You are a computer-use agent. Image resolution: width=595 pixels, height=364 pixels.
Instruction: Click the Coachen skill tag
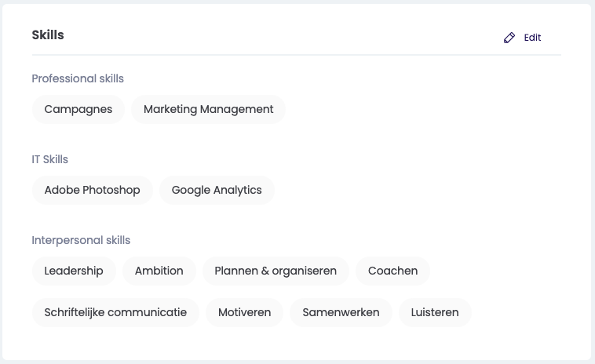[x=392, y=271]
